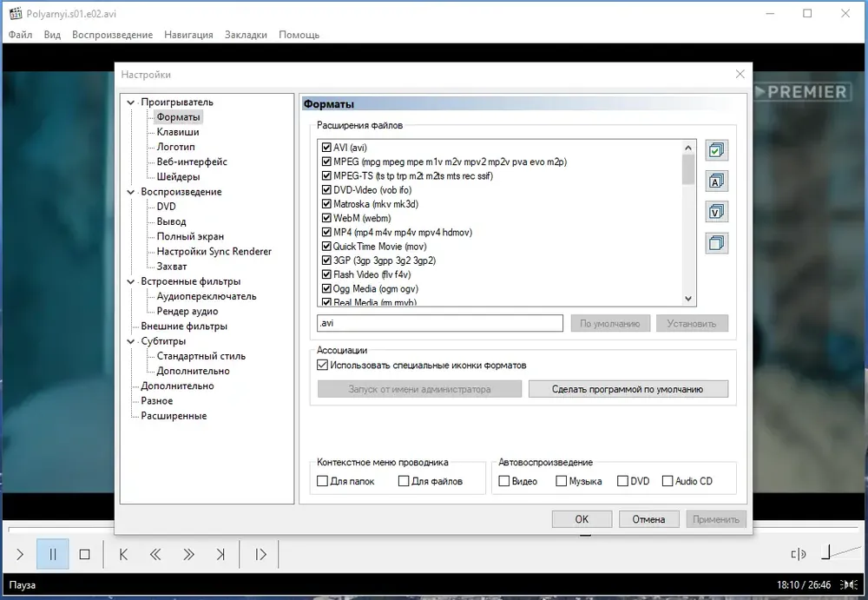Screen dimensions: 868x600
Task: Uncheck the MPEG-TS format checkbox
Action: pyautogui.click(x=326, y=175)
